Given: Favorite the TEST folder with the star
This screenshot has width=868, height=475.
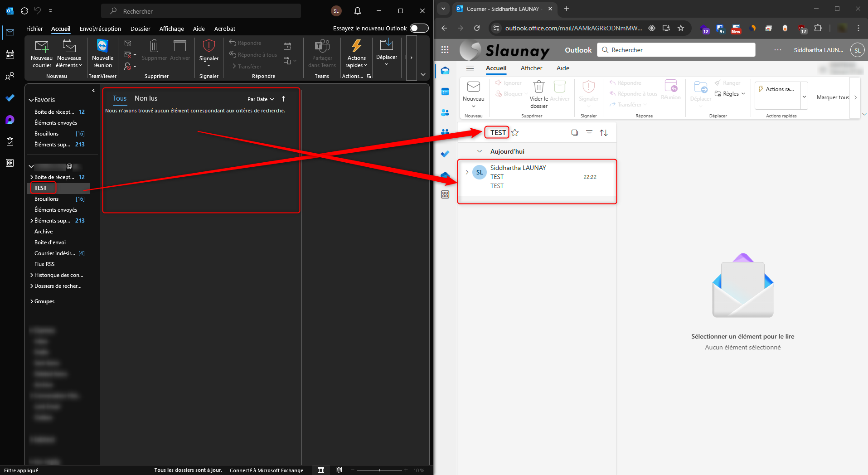Looking at the screenshot, I should 515,132.
